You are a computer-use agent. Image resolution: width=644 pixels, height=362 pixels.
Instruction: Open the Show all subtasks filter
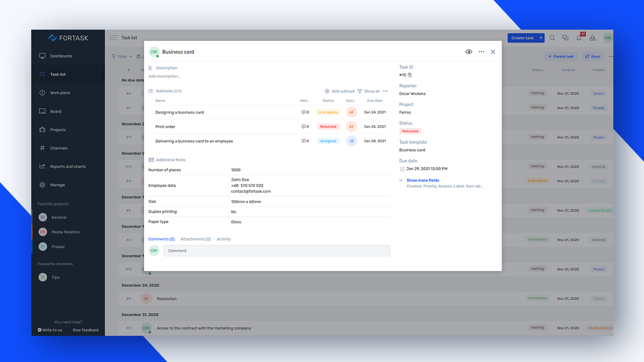[x=369, y=91]
